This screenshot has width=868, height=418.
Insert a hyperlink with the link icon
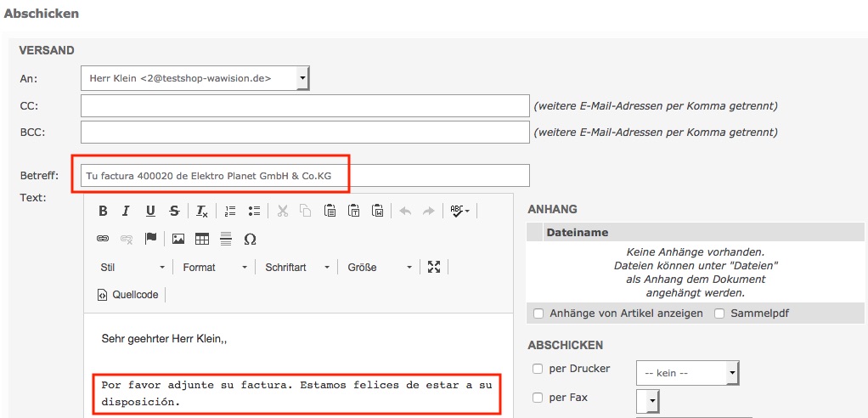click(103, 239)
